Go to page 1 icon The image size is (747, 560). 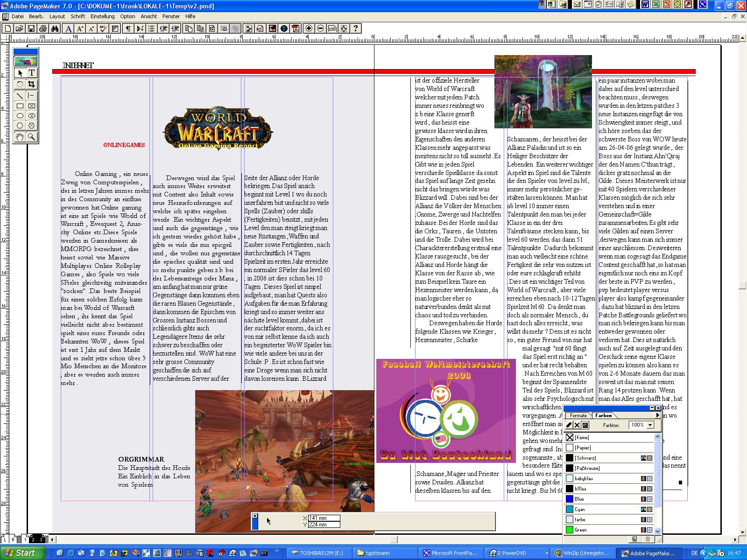(x=25, y=539)
